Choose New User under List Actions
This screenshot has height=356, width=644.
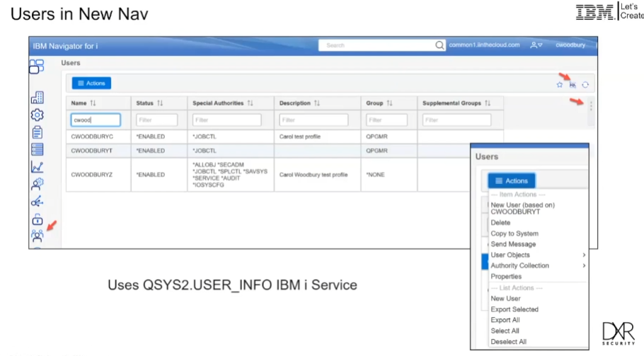(x=505, y=299)
